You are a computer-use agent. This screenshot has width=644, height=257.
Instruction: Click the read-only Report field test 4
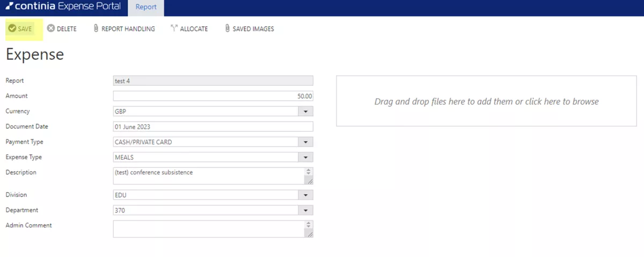(x=213, y=81)
